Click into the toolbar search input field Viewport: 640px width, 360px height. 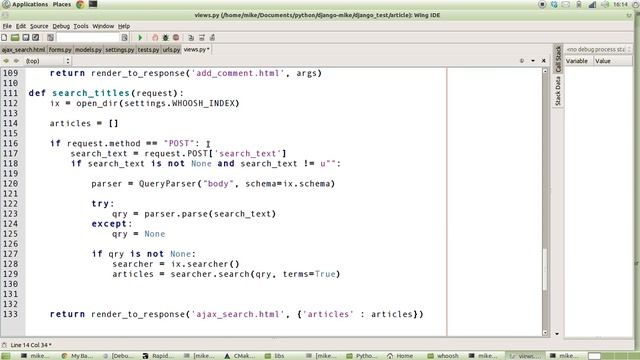(88, 38)
